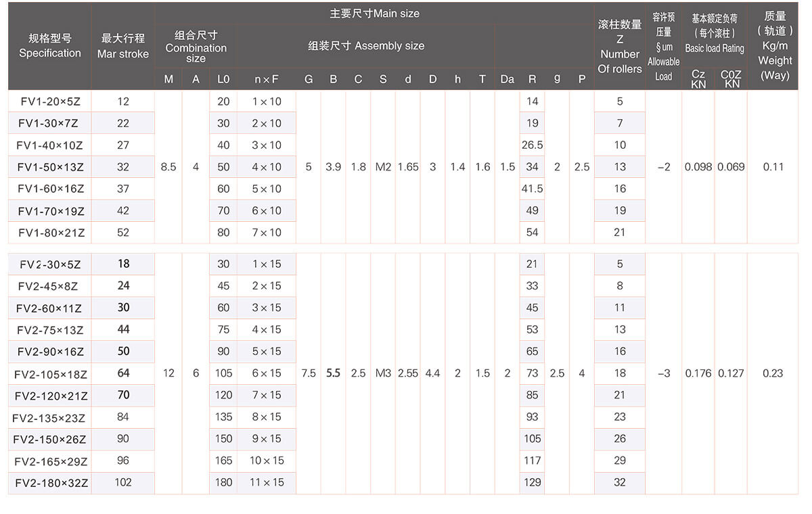
Task: Select the d value 2.55
Action: 408,373
